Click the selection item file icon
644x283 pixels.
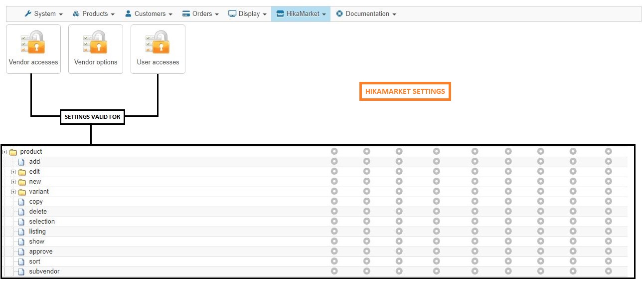click(21, 222)
